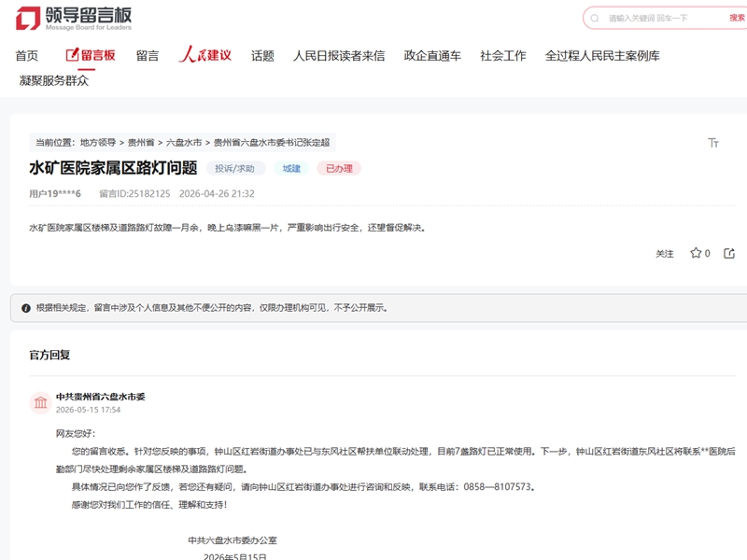Screen dimensions: 747x560
Task: Click the 地方领导 breadcrumb link
Action: pyautogui.click(x=98, y=143)
